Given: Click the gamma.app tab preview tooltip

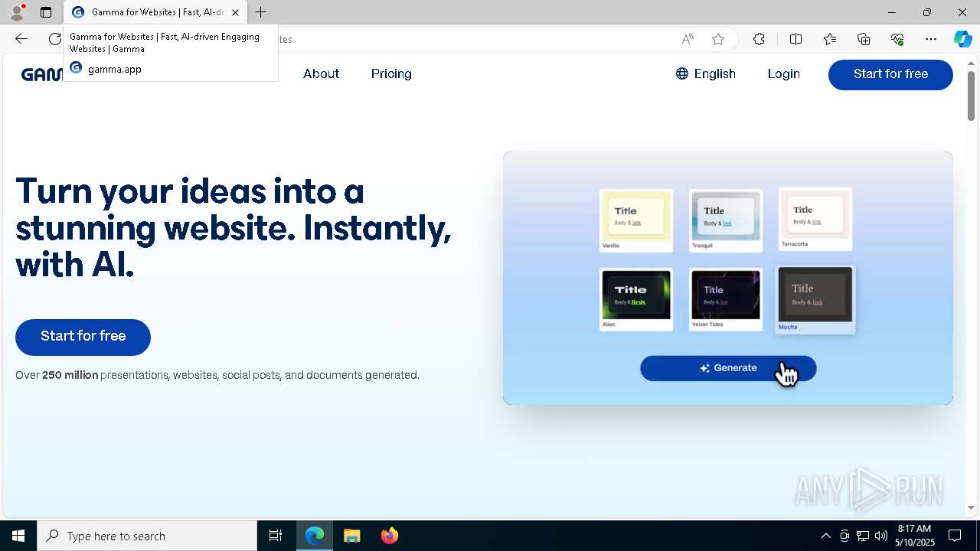Looking at the screenshot, I should [x=171, y=54].
